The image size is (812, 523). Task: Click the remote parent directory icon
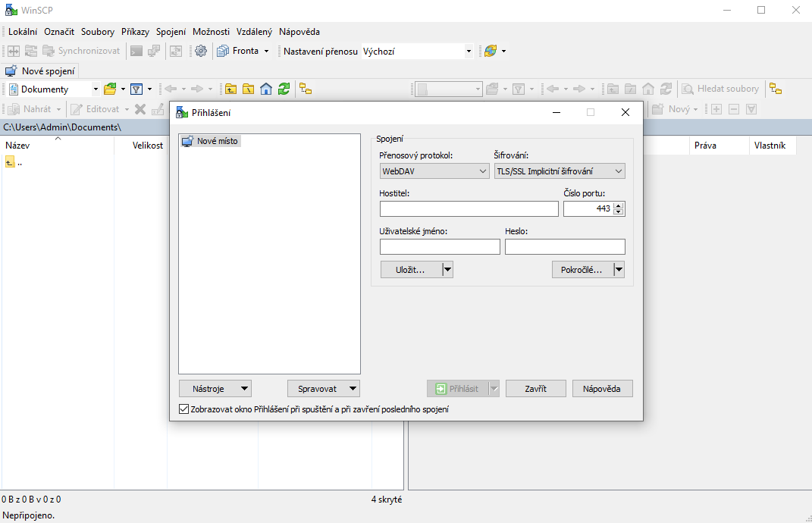click(x=613, y=89)
